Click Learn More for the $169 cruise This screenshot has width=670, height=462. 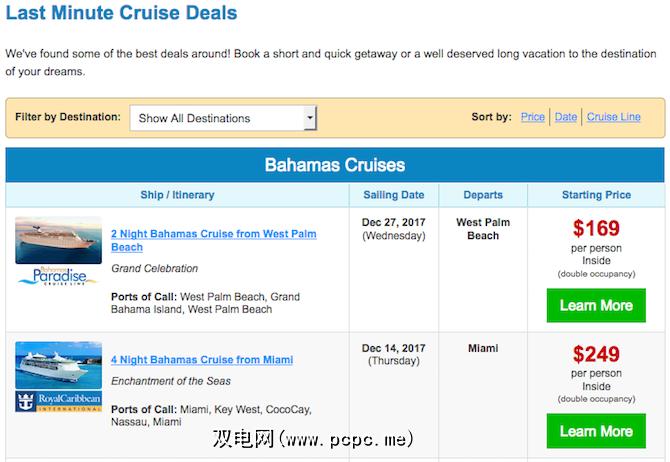tap(596, 305)
